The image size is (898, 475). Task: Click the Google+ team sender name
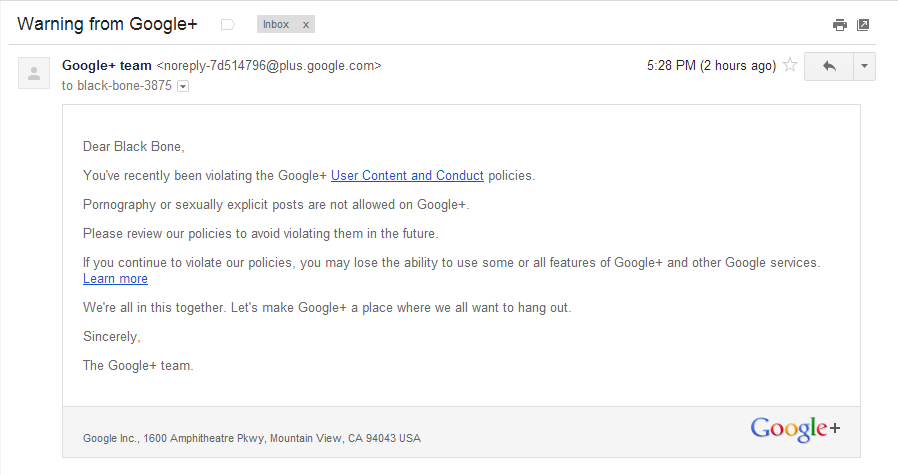pyautogui.click(x=107, y=65)
